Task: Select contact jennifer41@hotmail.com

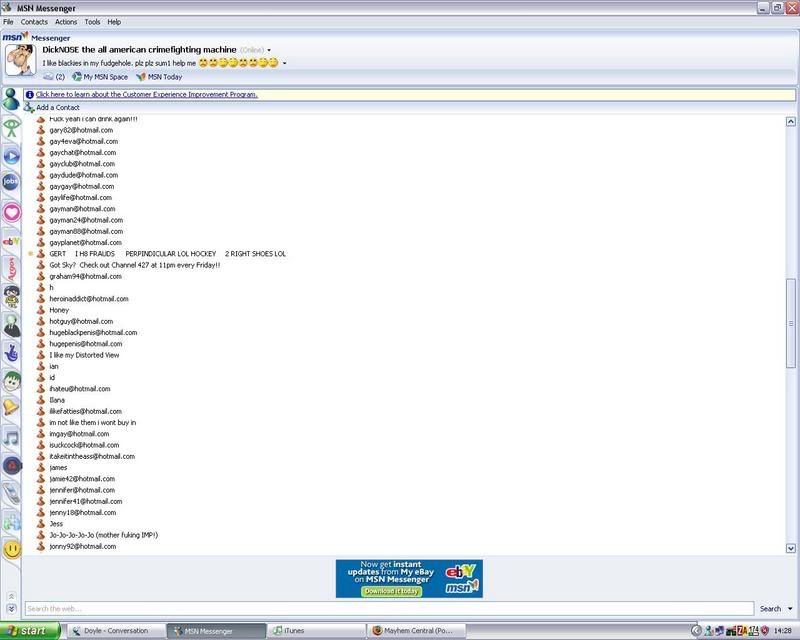Action: 86,501
